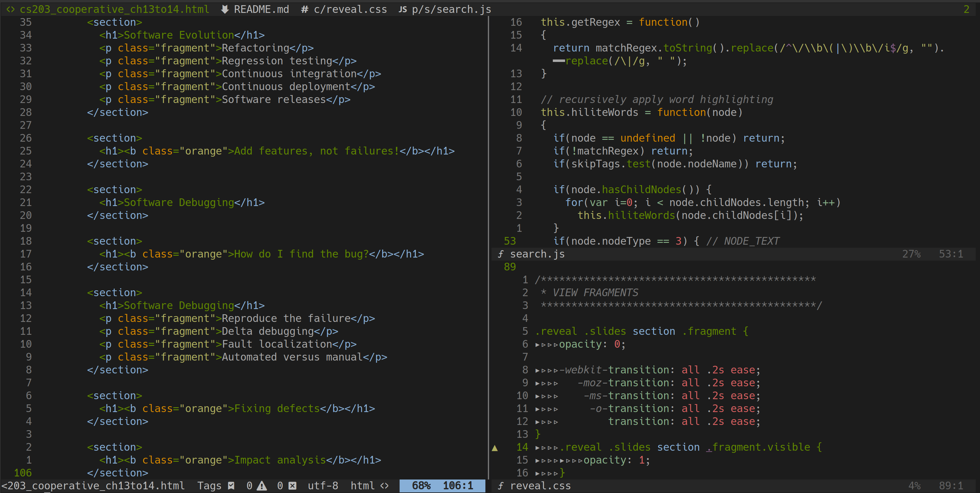980x493 pixels.
Task: Click the JS icon beside p/s/search.js
Action: 403,9
